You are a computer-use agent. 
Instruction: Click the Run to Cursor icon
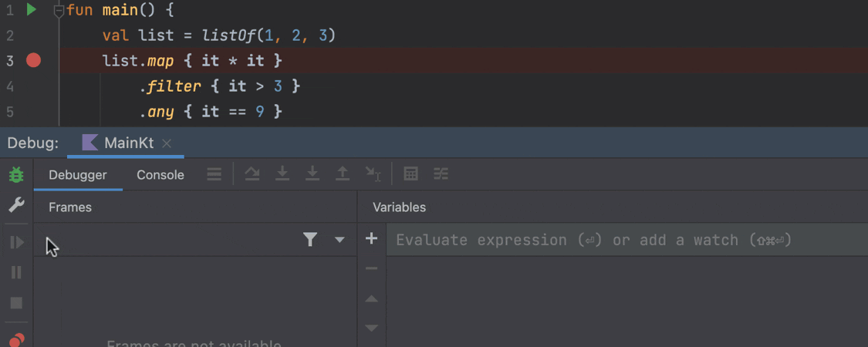[373, 174]
